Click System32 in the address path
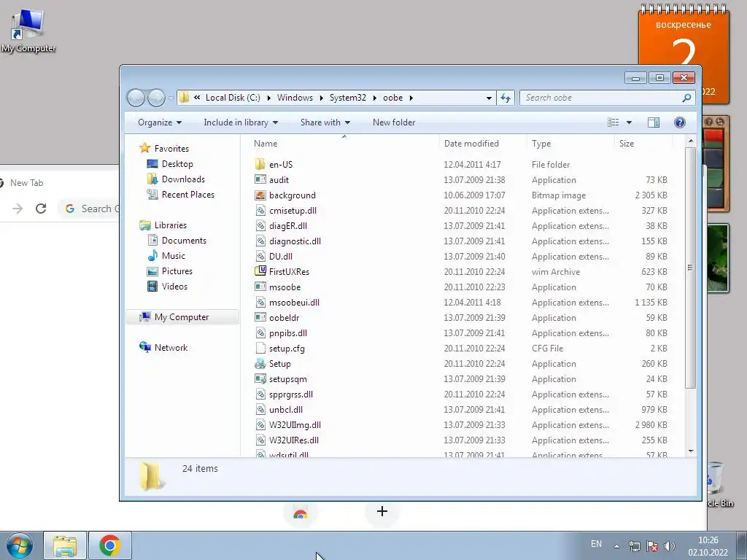 pos(348,98)
